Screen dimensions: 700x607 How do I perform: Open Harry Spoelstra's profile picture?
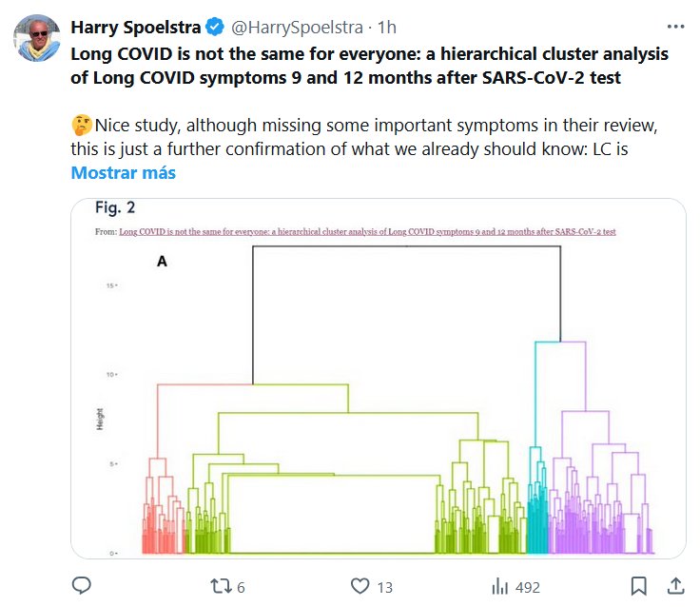point(36,39)
